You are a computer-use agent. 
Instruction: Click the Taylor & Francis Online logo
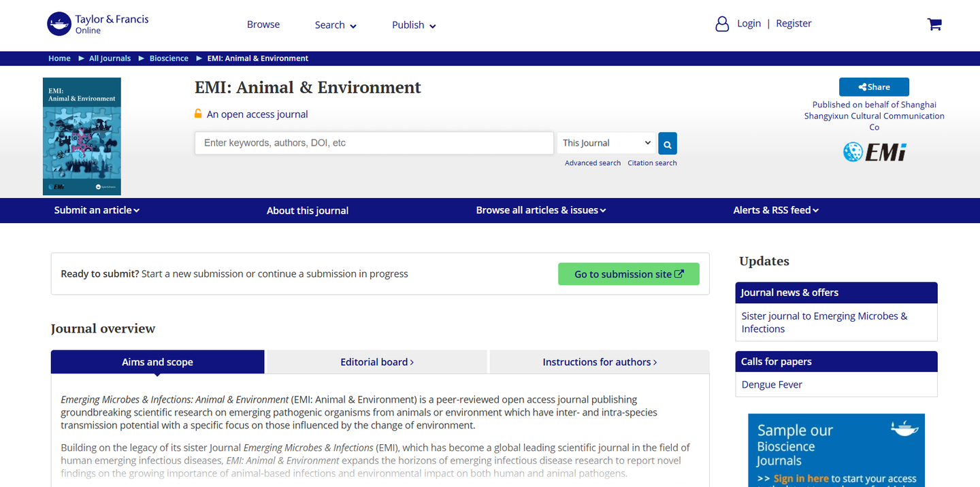[98, 24]
